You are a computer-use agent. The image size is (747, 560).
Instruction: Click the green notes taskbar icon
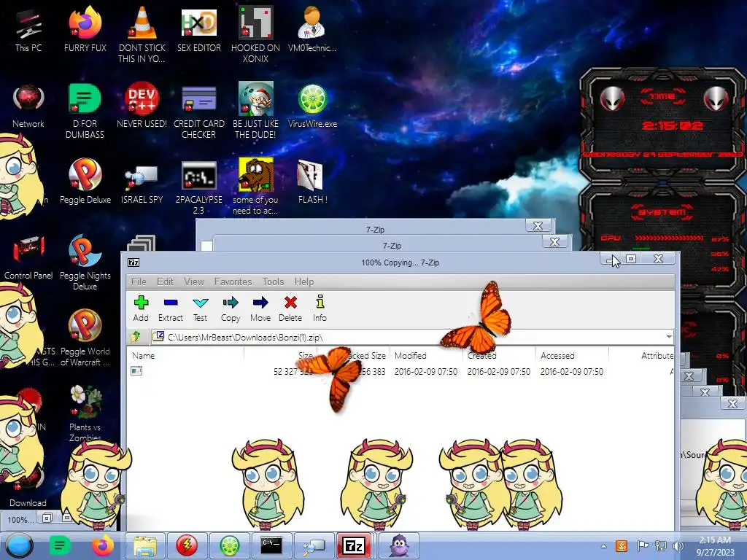60,545
